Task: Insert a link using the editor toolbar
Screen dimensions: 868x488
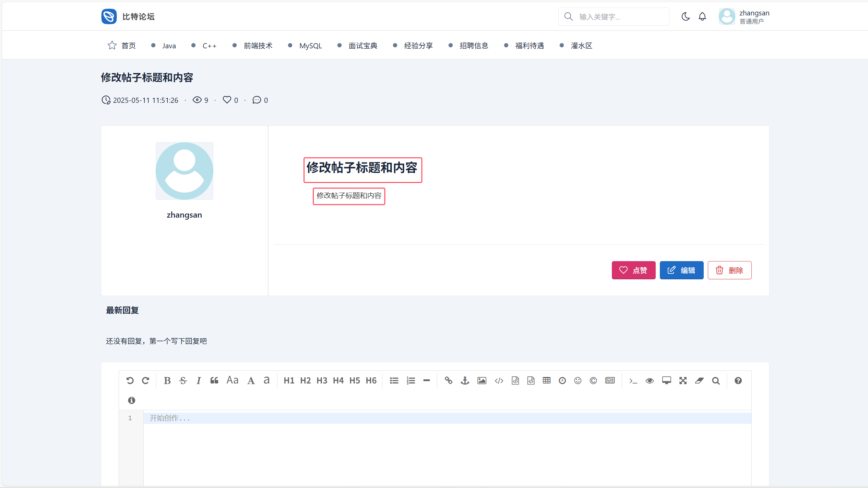Action: [x=448, y=380]
